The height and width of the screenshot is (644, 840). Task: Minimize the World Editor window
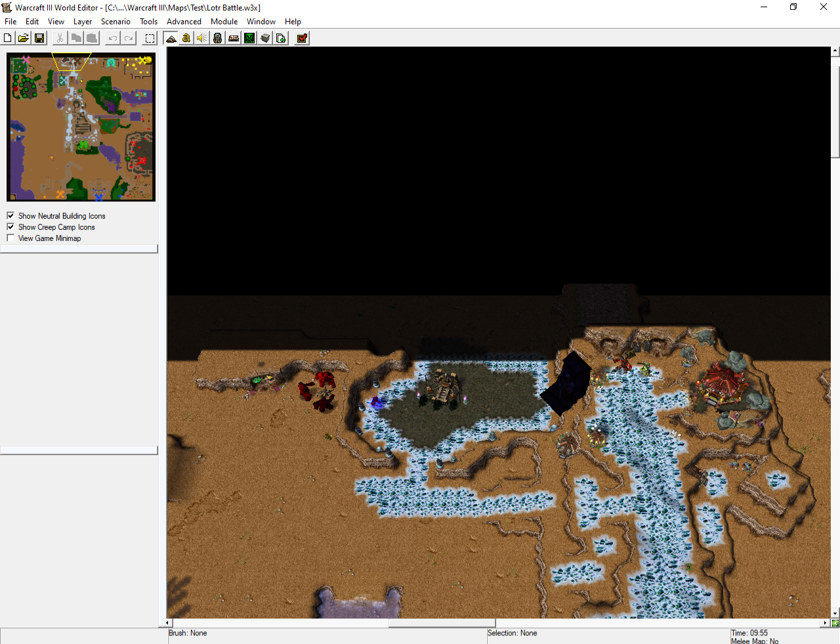tap(764, 7)
